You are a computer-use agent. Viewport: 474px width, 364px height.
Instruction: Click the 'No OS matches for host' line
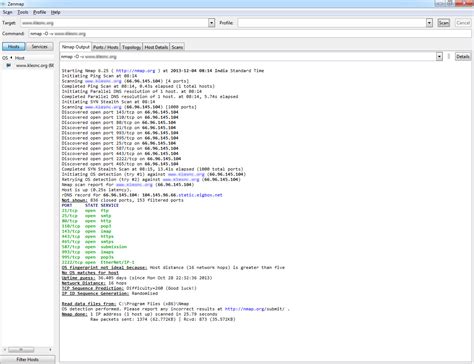(90, 273)
